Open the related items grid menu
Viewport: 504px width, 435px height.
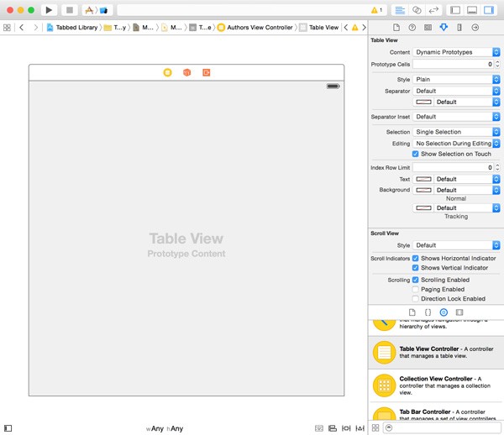tap(7, 28)
